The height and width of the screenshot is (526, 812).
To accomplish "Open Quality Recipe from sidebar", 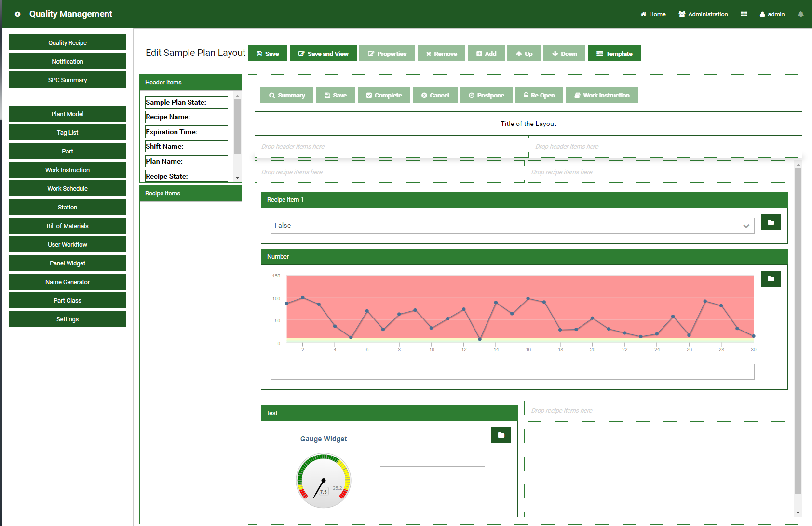I will coord(68,42).
